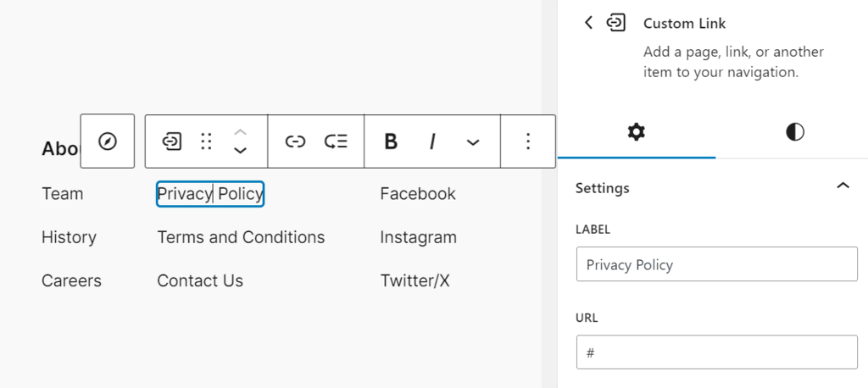This screenshot has height=388, width=868.
Task: Click the drag handle dots icon
Action: 206,141
